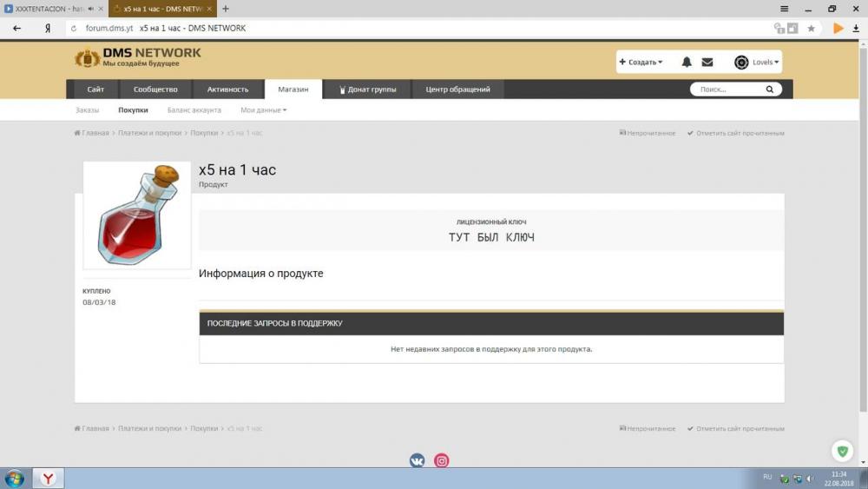Image resolution: width=868 pixels, height=489 pixels.
Task: Open the Windows Start button
Action: (14, 479)
